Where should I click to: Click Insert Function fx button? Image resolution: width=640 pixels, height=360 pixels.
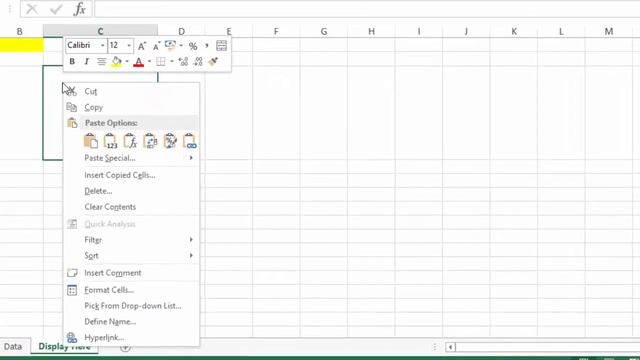point(80,9)
